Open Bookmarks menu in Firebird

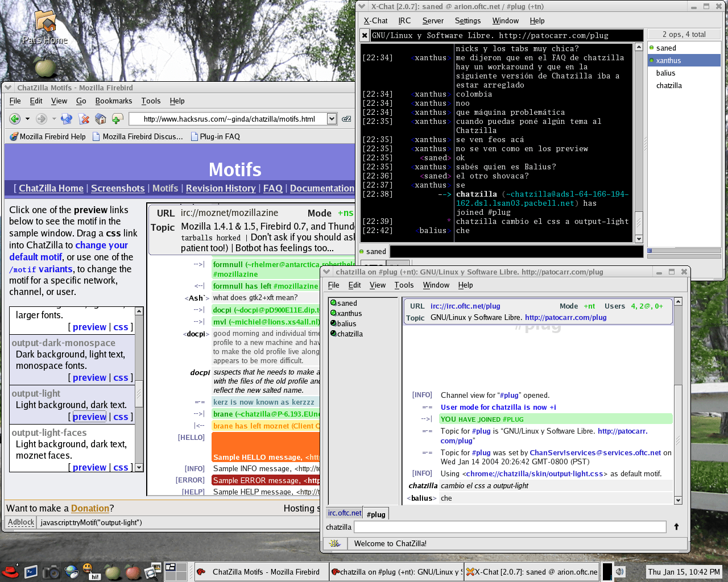pos(114,101)
